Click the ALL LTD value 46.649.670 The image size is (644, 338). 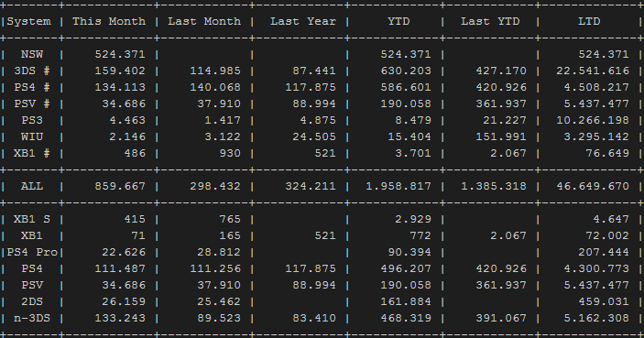click(593, 186)
